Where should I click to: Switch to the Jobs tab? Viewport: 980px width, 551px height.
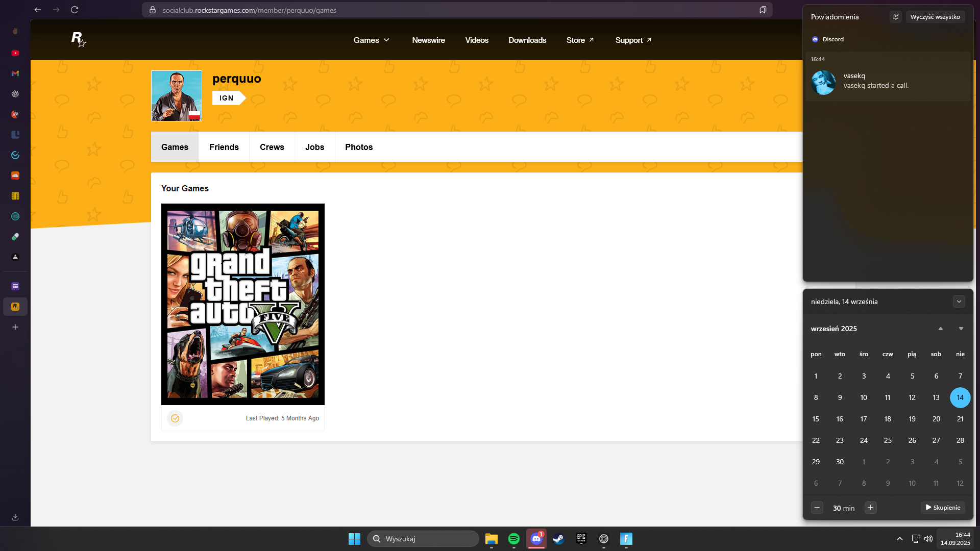315,147
